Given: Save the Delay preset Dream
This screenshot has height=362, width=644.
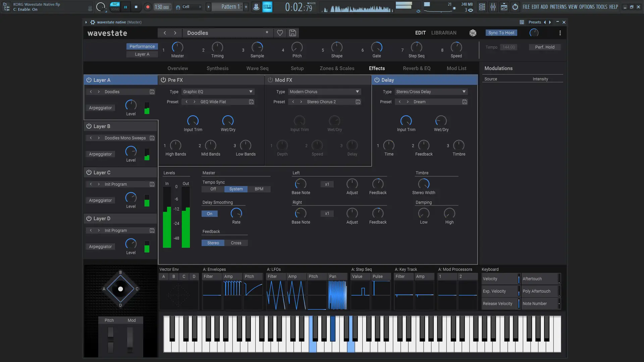Looking at the screenshot, I should click(x=465, y=102).
